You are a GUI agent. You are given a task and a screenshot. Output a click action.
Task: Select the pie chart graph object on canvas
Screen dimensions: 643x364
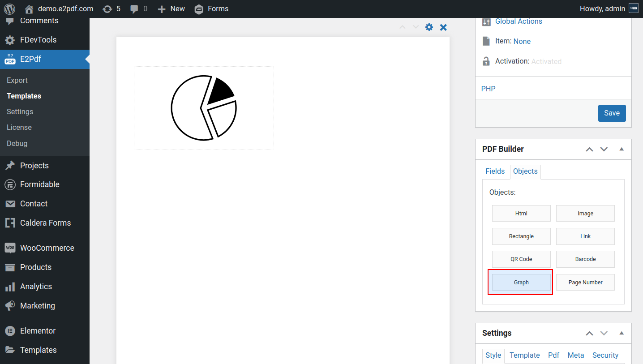tap(204, 108)
